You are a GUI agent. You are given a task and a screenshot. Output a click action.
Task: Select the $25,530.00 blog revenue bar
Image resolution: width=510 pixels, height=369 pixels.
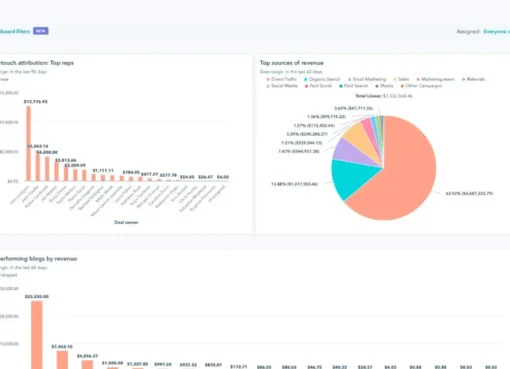tap(37, 335)
